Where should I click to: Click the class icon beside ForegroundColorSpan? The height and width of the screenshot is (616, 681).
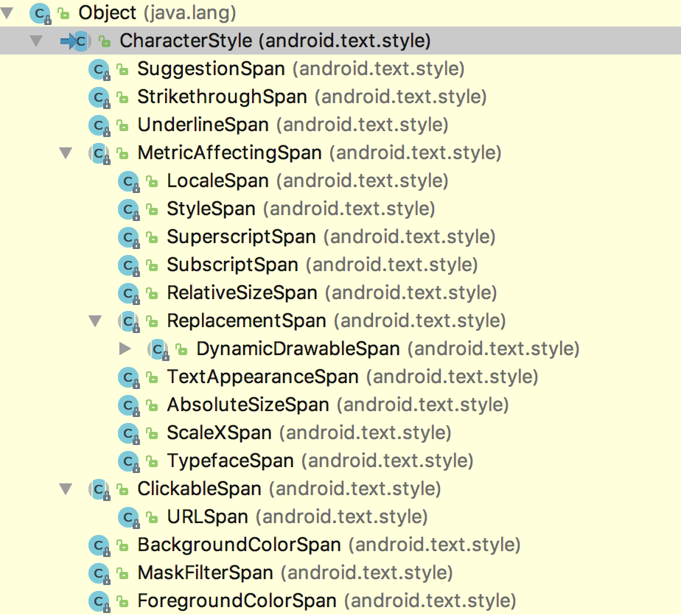[x=99, y=601]
